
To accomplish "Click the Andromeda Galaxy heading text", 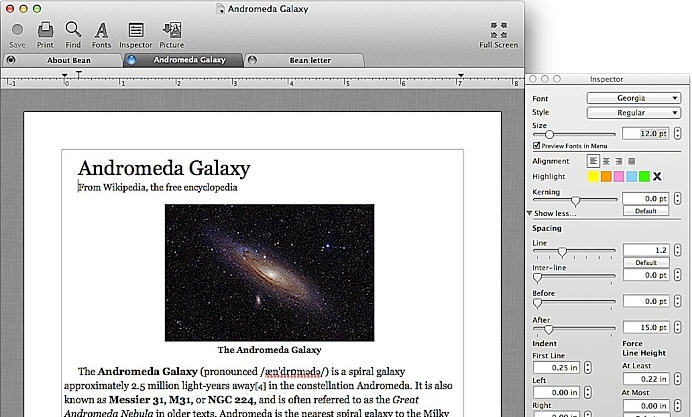I will pyautogui.click(x=164, y=168).
